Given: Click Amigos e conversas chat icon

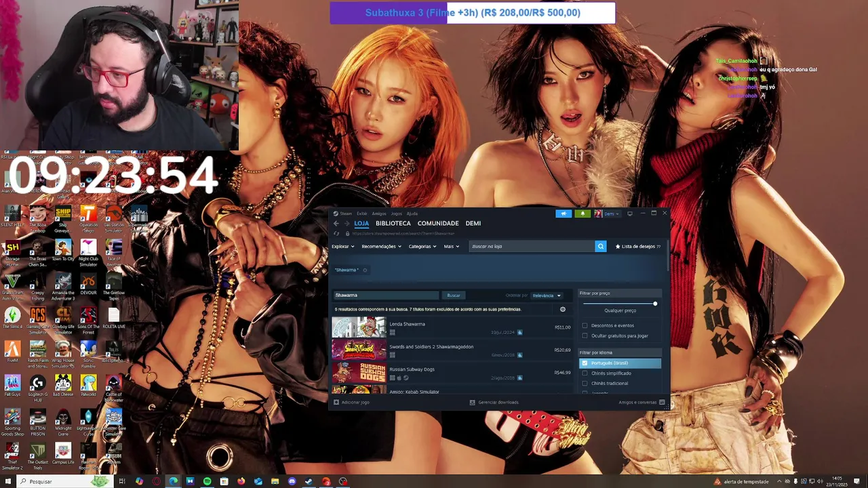Looking at the screenshot, I should 662,403.
